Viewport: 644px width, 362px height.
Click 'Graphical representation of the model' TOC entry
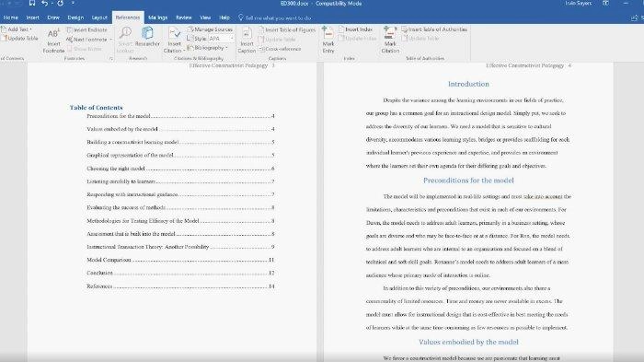tap(180, 155)
